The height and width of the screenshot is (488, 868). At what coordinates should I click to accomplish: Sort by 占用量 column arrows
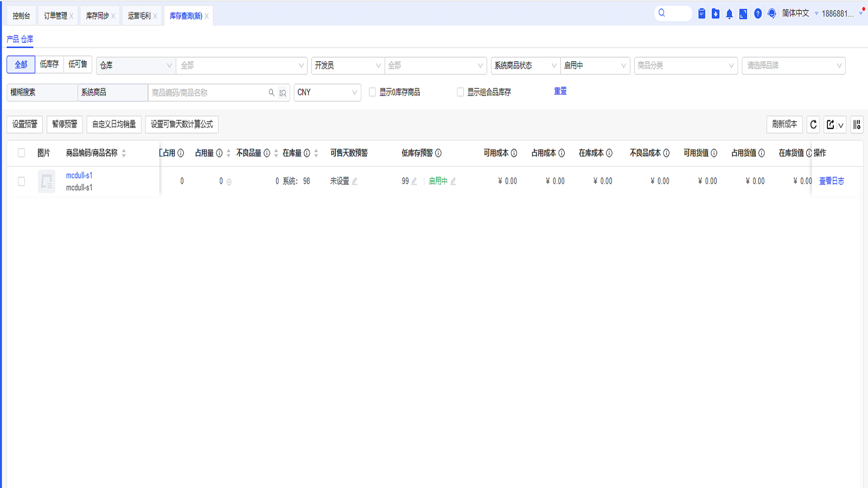point(228,153)
